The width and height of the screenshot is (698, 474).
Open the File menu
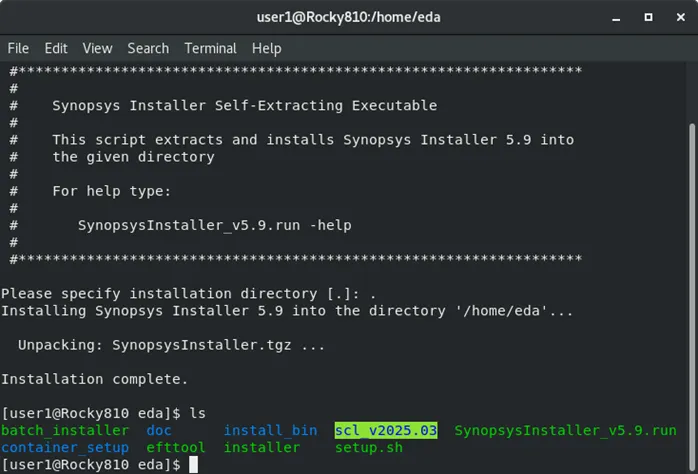pos(18,48)
